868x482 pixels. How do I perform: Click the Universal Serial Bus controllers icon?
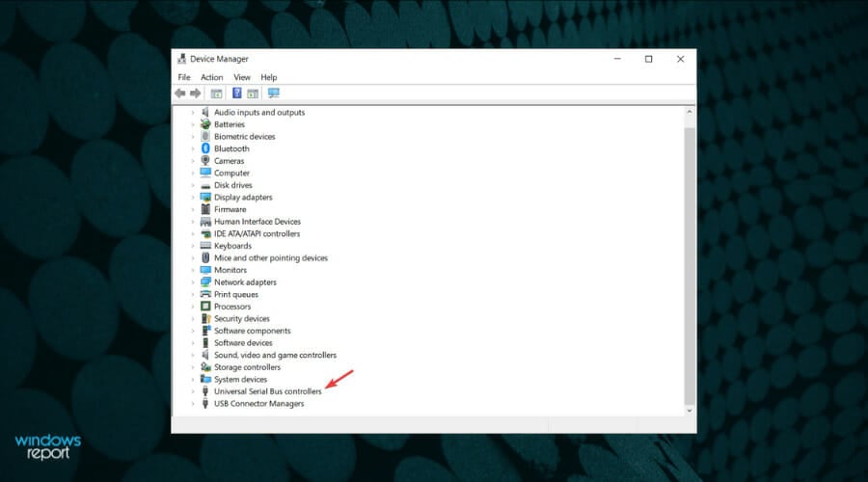(x=205, y=391)
